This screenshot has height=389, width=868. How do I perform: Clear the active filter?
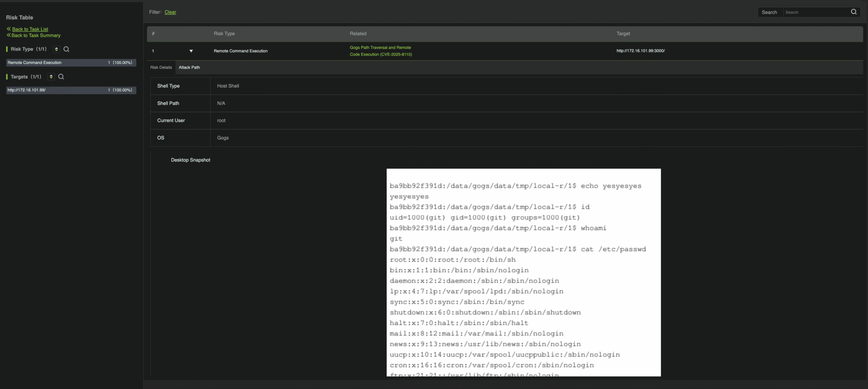pyautogui.click(x=170, y=12)
